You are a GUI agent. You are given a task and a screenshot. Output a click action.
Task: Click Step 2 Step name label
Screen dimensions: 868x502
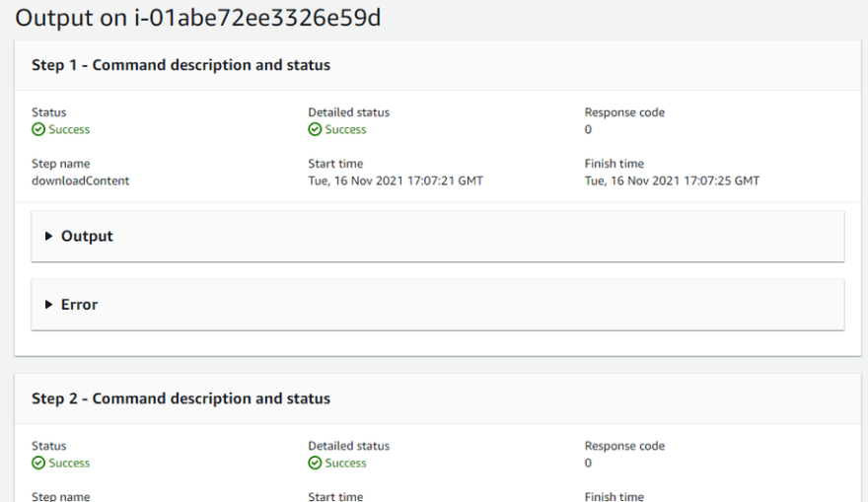(x=61, y=496)
